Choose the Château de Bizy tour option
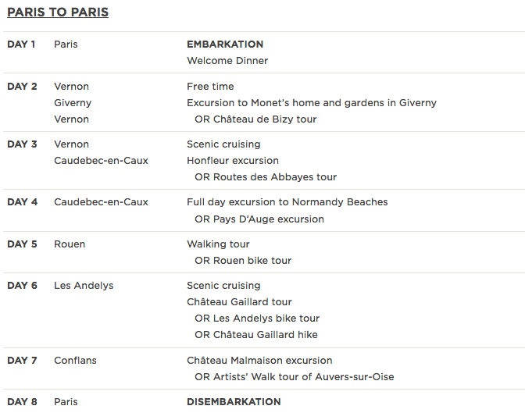This screenshot has width=525, height=420. tap(255, 119)
